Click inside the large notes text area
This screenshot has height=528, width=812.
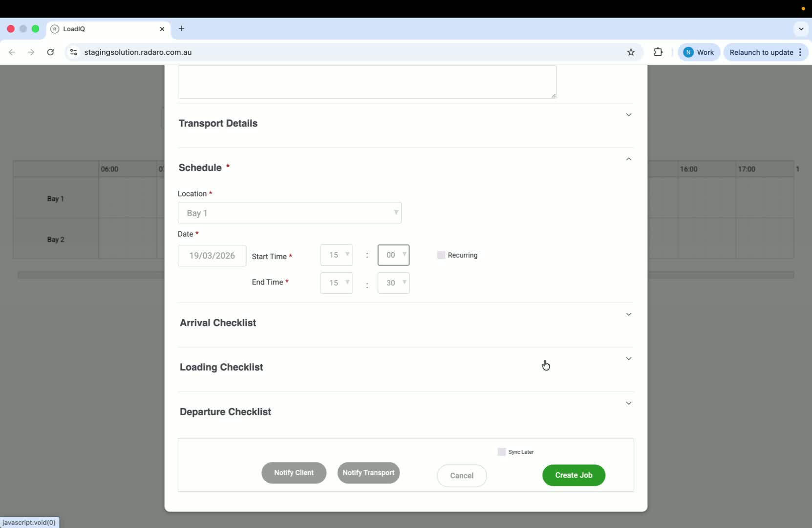[367, 82]
